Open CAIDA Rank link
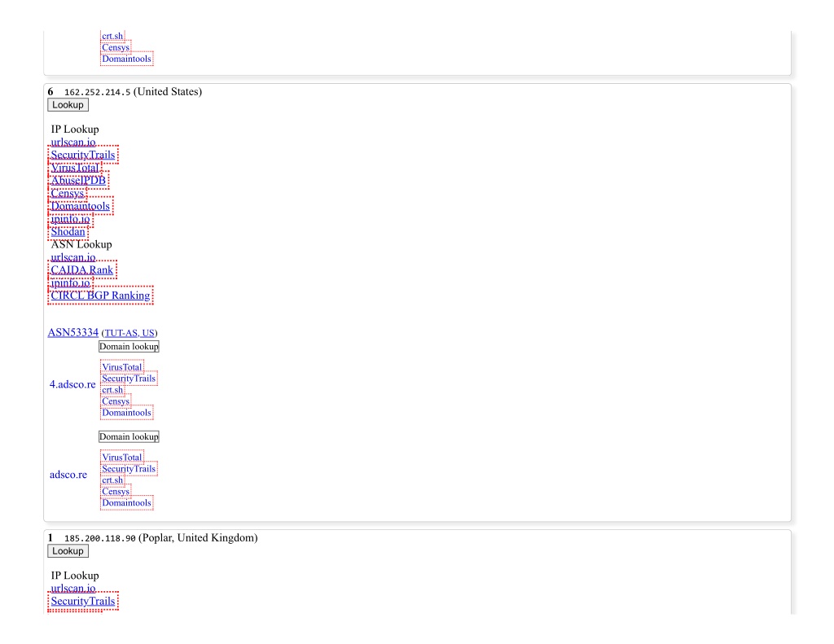 [x=82, y=269]
